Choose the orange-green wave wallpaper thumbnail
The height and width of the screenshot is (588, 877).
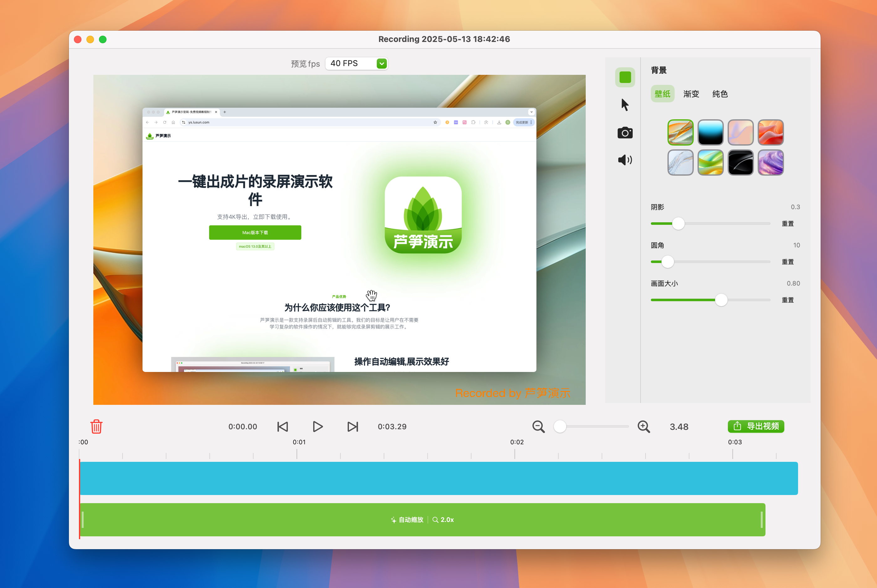pos(680,132)
